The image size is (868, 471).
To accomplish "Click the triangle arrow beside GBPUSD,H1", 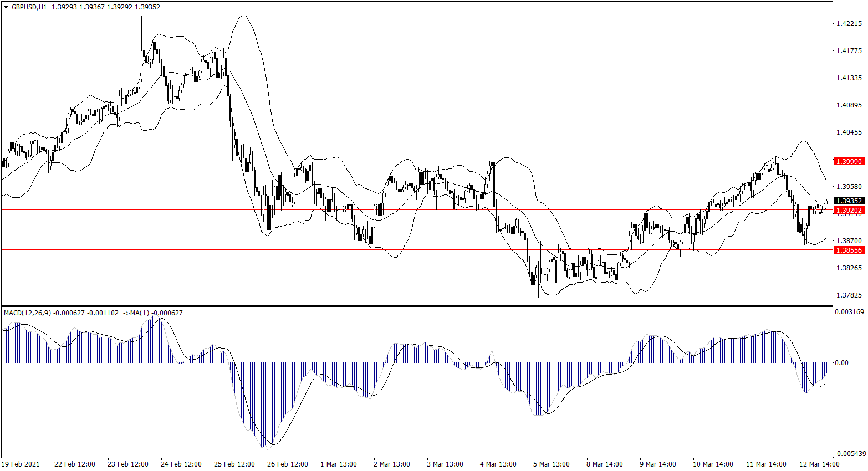I will (6, 7).
